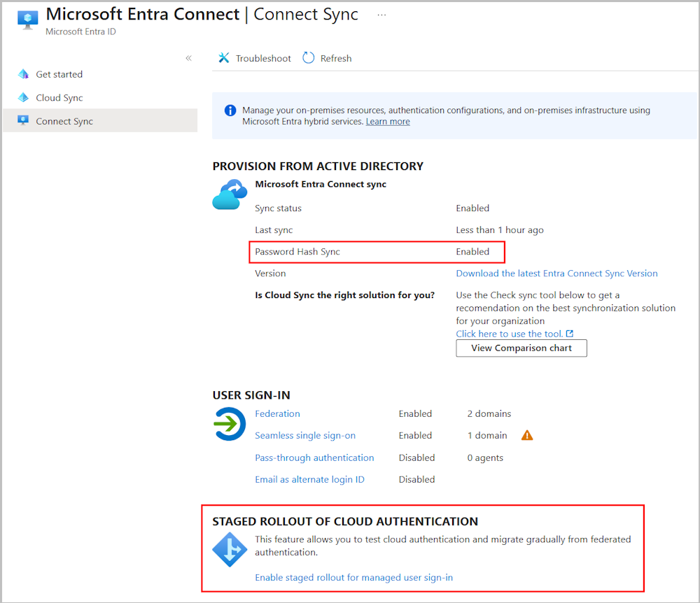
Task: Open the Federation link
Action: (x=277, y=413)
